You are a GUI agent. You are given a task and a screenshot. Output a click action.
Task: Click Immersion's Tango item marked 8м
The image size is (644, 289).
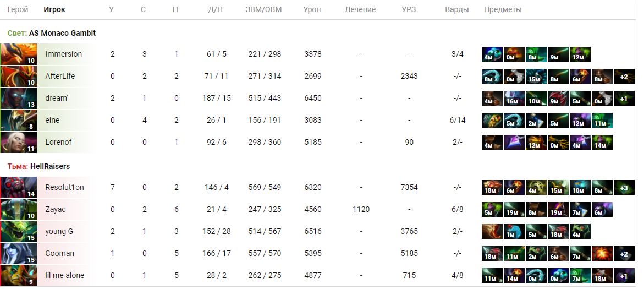point(536,54)
